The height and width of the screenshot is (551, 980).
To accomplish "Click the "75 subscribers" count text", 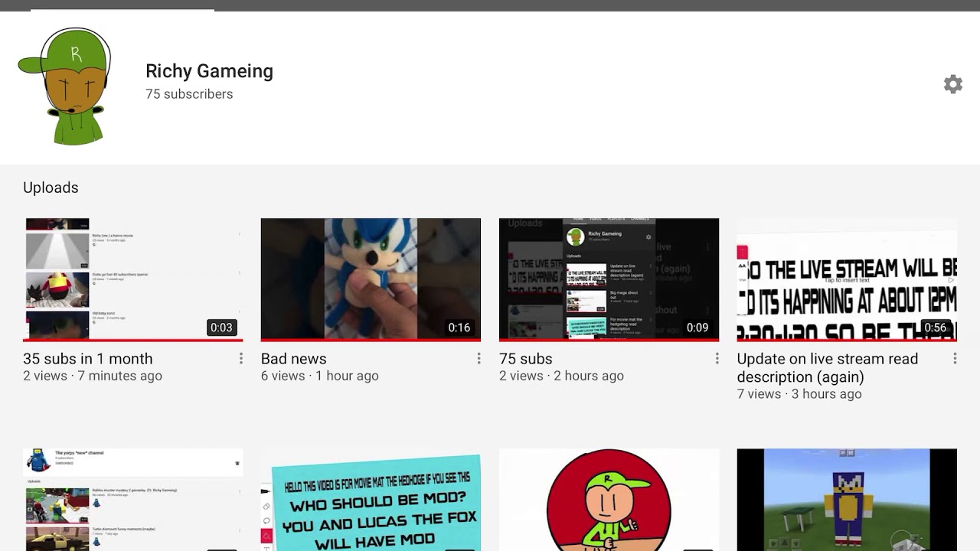I will point(189,94).
